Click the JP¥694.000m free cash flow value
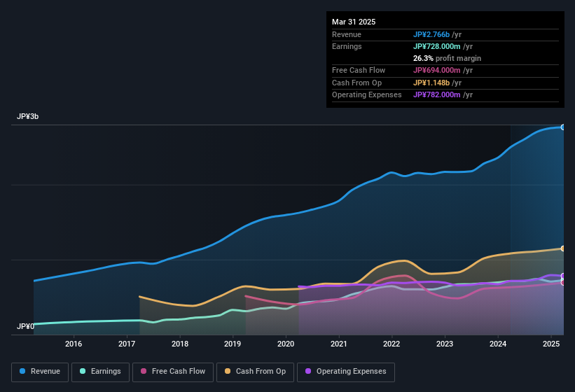The width and height of the screenshot is (575, 392). click(437, 70)
